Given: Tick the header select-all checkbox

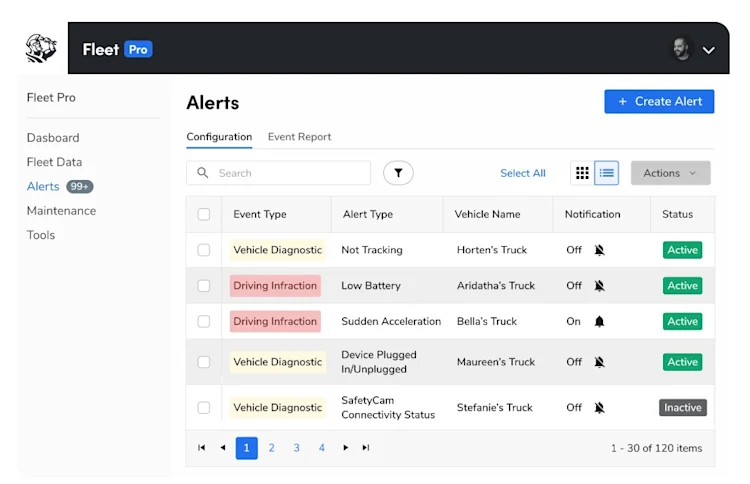Looking at the screenshot, I should [204, 214].
